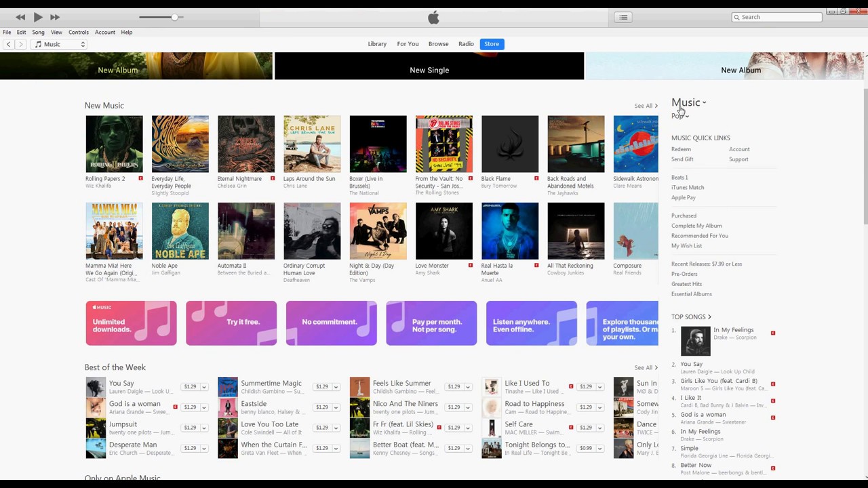Click the explicit badge beside Rolling Papers 2
Image resolution: width=868 pixels, height=488 pixels.
[x=141, y=178]
